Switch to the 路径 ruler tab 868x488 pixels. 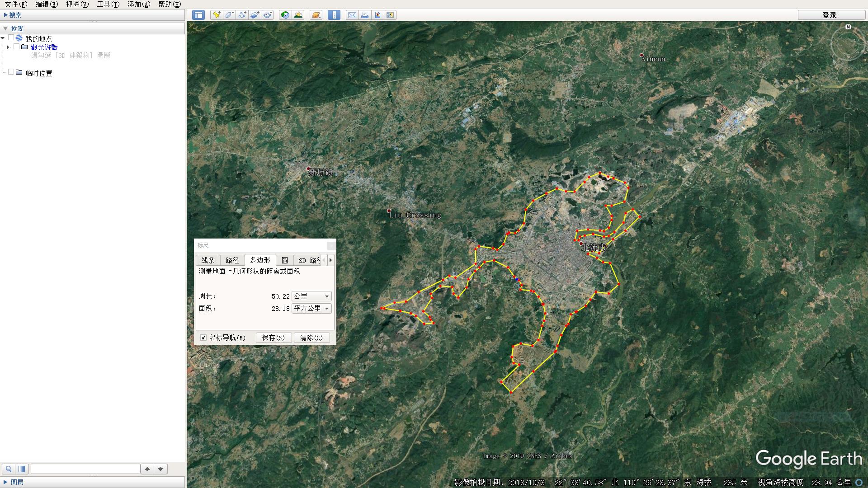[232, 260]
